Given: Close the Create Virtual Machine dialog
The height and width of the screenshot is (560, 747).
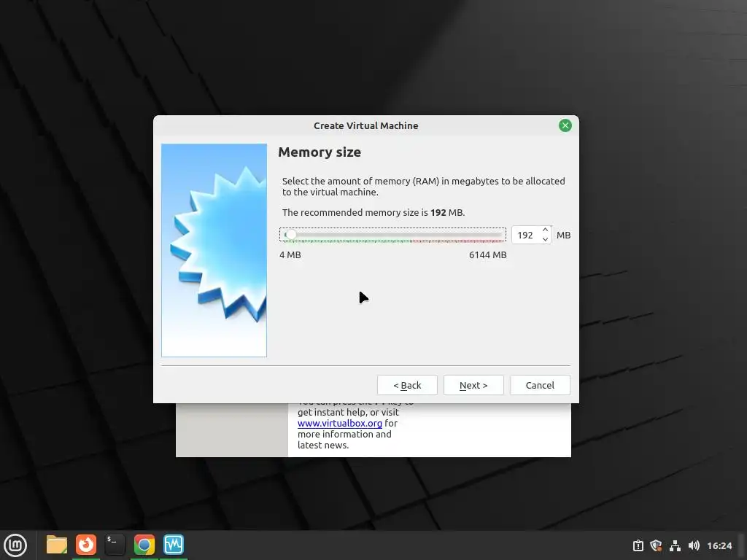Looking at the screenshot, I should coord(565,125).
